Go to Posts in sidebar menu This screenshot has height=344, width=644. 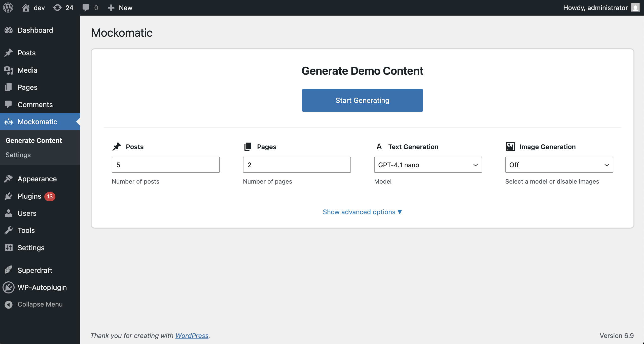point(40,53)
